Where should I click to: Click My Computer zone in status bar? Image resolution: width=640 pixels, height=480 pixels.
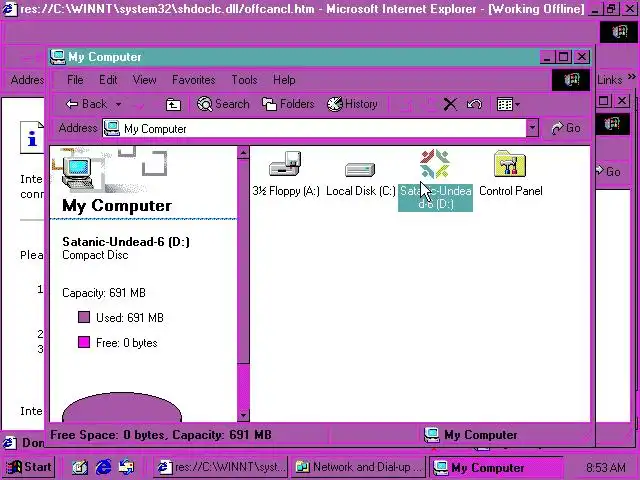[x=471, y=435]
